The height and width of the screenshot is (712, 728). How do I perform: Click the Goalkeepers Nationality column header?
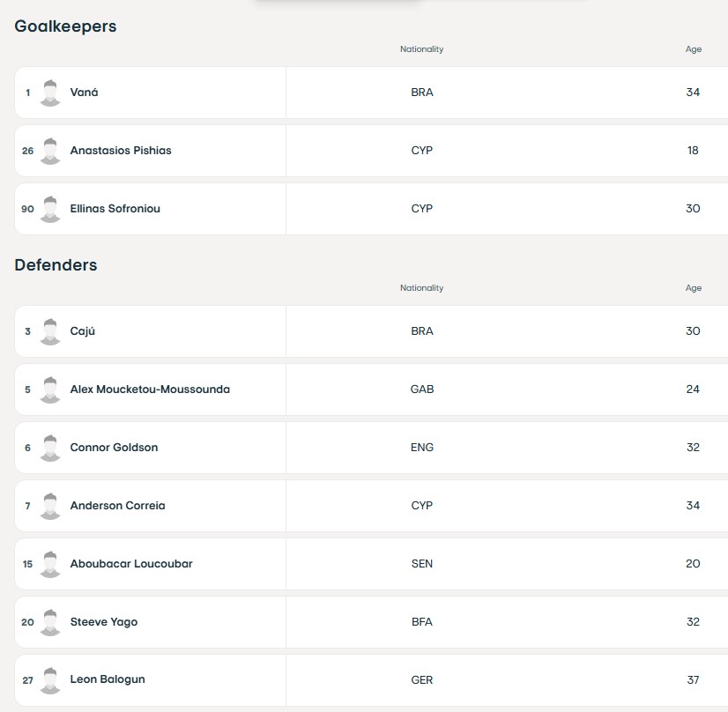[x=421, y=49]
